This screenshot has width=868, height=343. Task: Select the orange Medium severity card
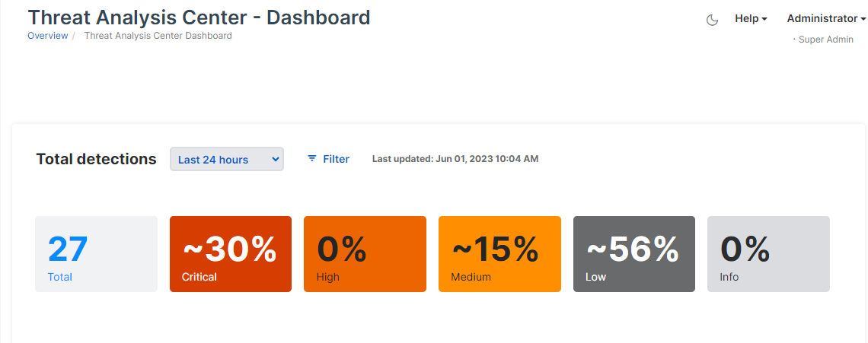[x=499, y=254]
